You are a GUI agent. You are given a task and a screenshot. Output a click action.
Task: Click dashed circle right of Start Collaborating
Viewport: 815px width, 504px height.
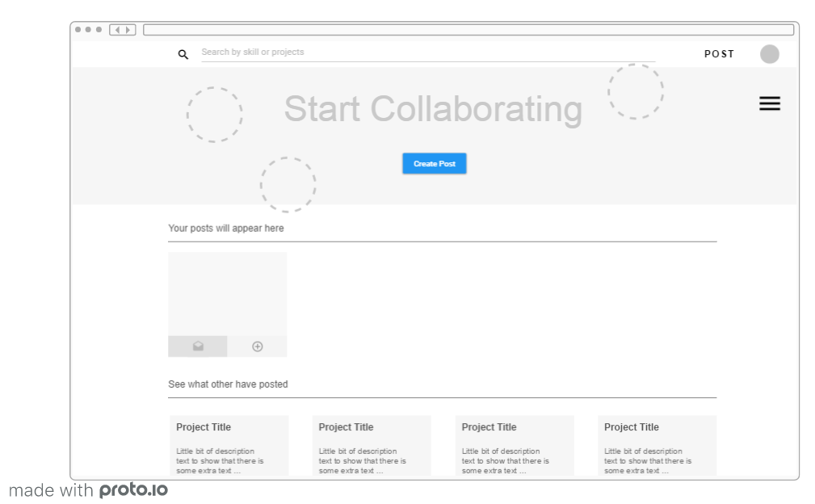click(x=636, y=91)
